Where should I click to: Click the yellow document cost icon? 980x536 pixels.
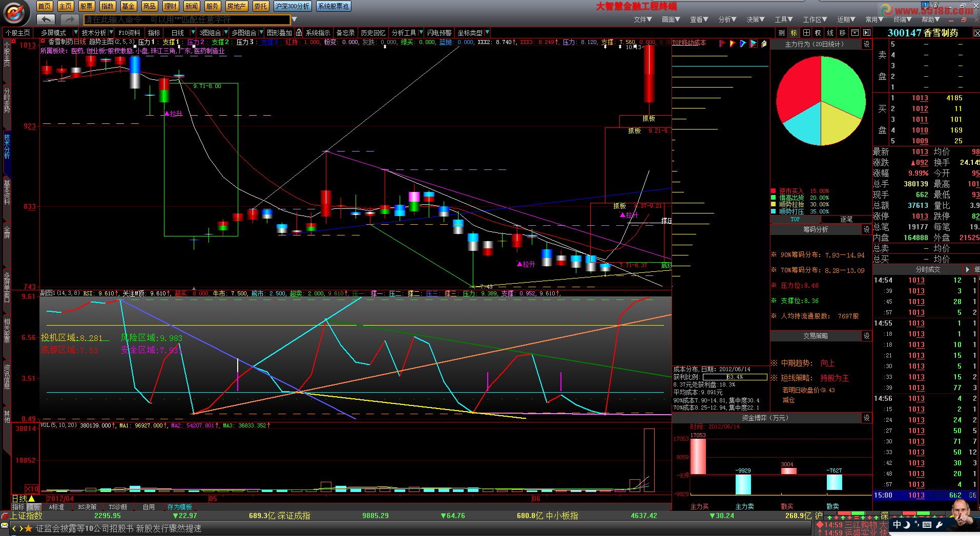tap(764, 44)
